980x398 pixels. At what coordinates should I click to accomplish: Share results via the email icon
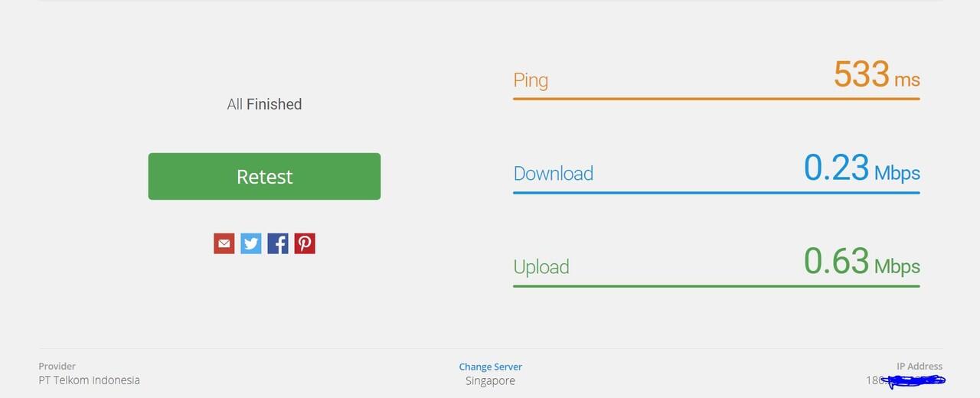(x=224, y=243)
